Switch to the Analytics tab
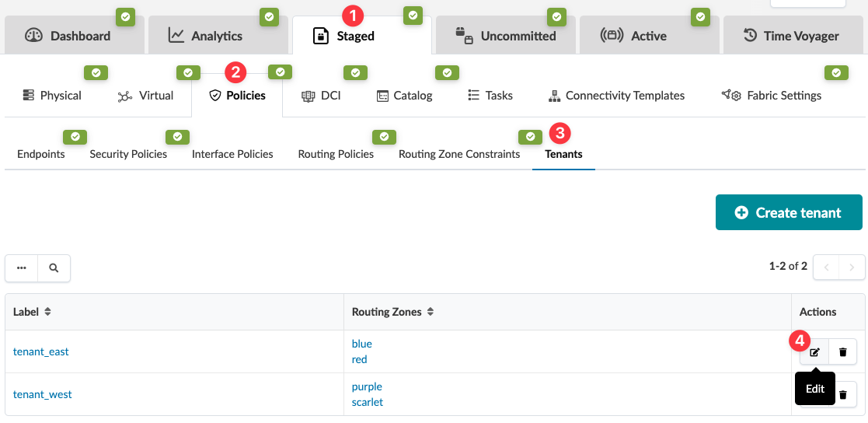 (206, 36)
